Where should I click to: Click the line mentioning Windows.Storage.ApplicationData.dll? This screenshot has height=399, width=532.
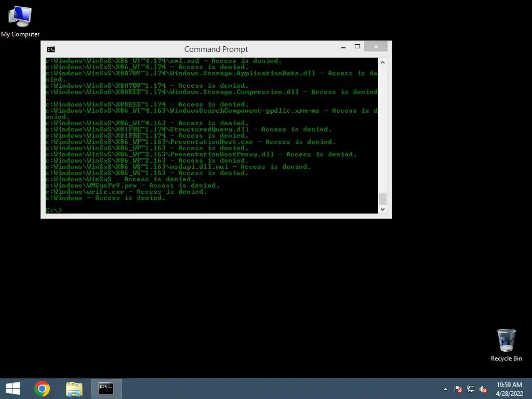(212, 76)
